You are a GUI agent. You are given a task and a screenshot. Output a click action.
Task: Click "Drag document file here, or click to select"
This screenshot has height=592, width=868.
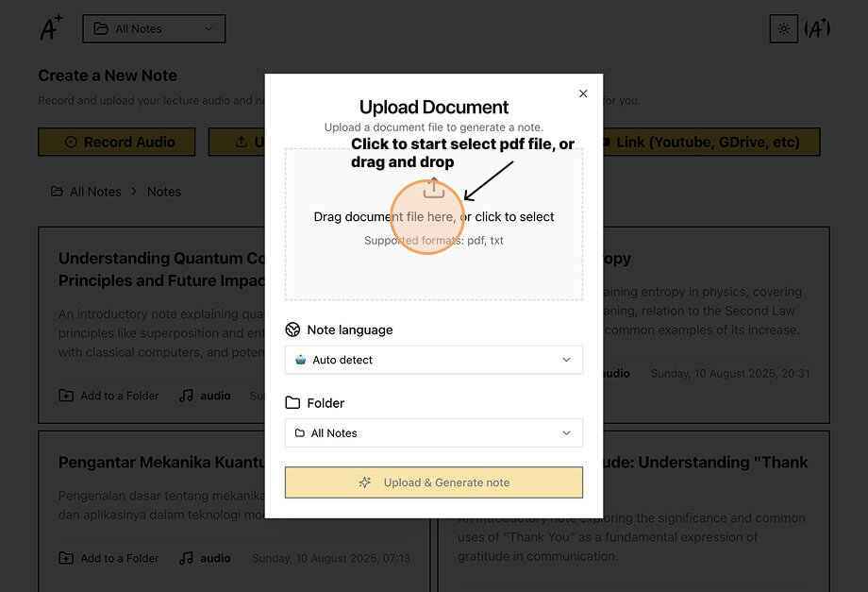coord(434,216)
